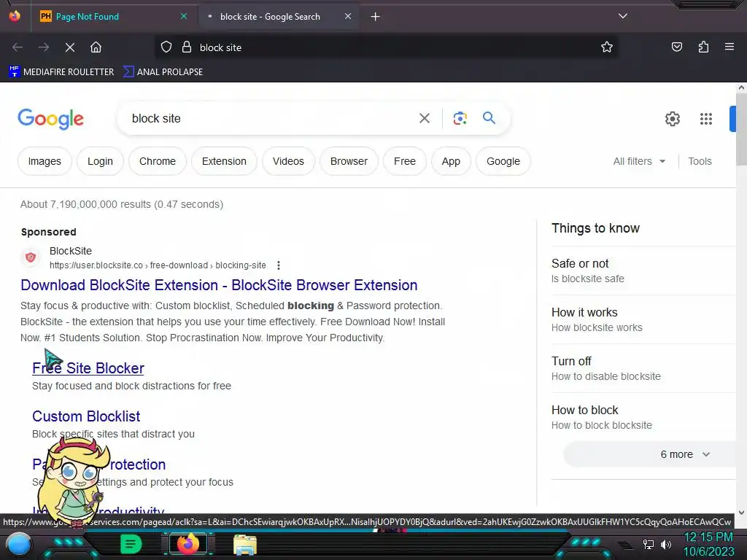Click the page vertical scrollbar thumb
Viewport: 747px width, 560px height.
[741, 130]
